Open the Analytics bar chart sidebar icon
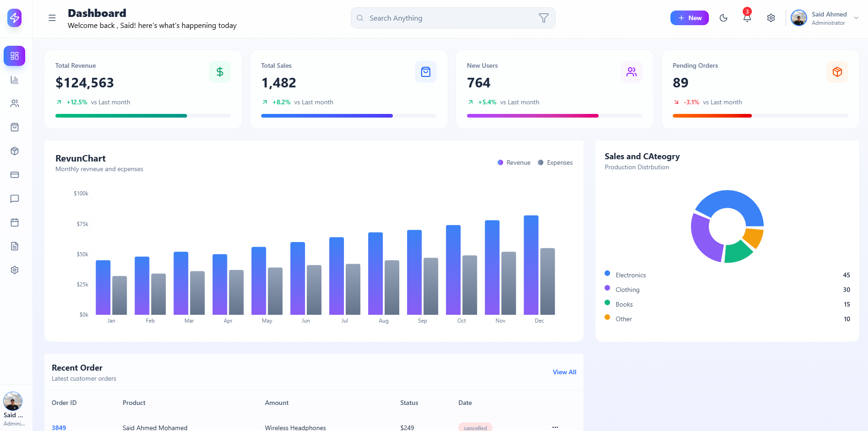868x431 pixels. [x=14, y=79]
